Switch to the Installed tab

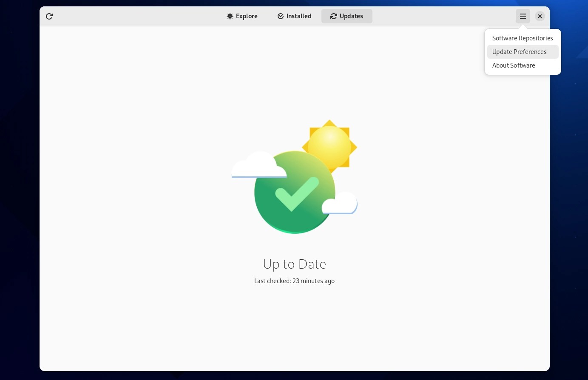[x=294, y=16]
